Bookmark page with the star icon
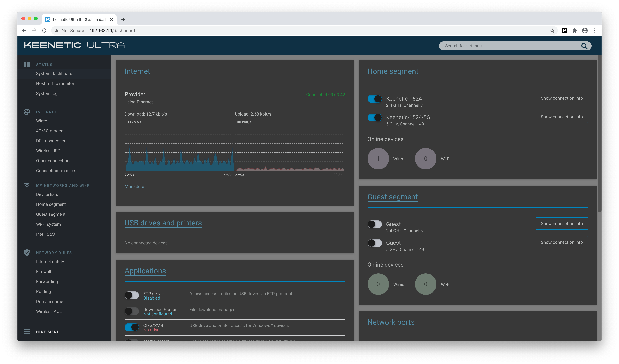 pos(552,30)
